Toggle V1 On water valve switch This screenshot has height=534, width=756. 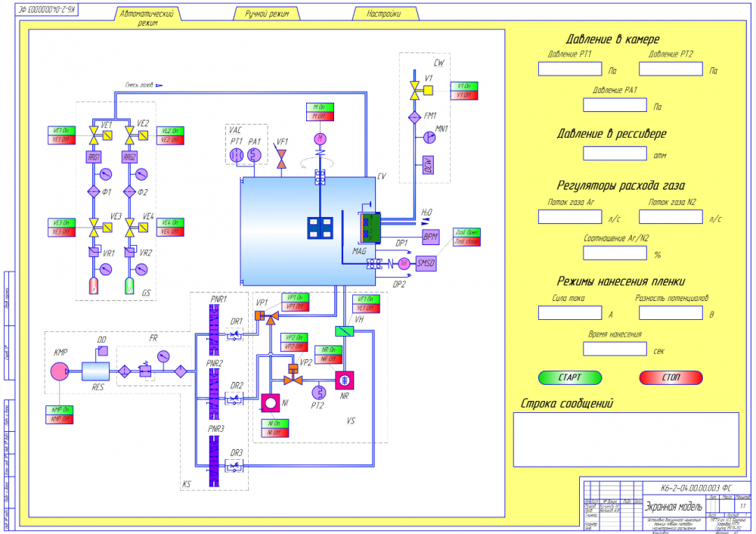pyautogui.click(x=464, y=86)
